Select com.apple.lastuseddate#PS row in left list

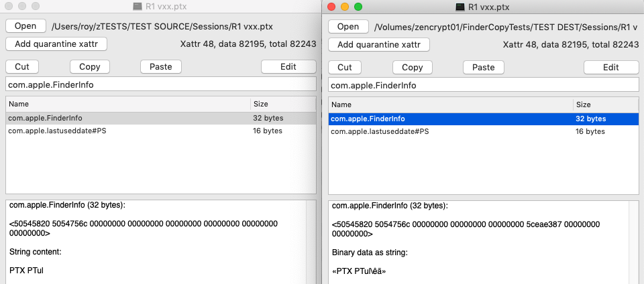tap(161, 131)
